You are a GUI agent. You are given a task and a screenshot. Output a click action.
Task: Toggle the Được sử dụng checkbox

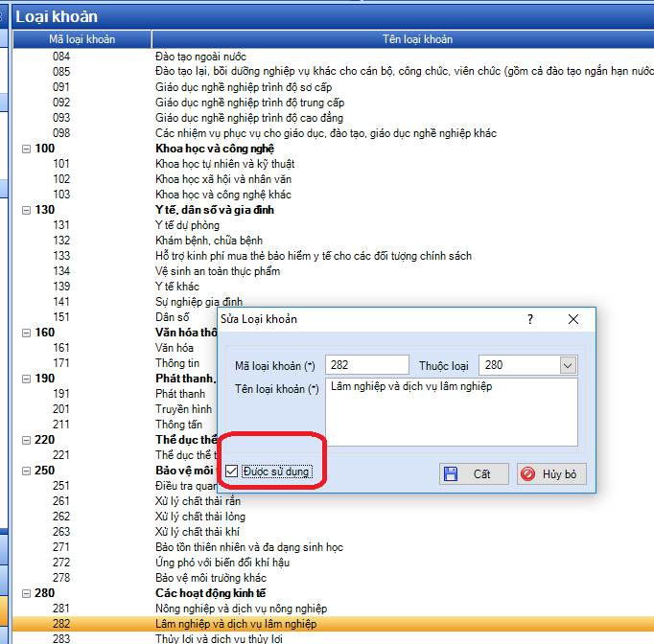click(x=231, y=471)
